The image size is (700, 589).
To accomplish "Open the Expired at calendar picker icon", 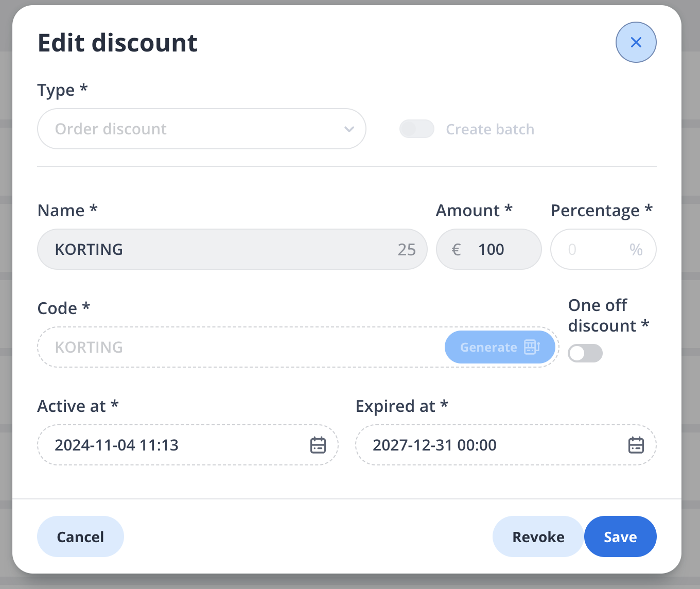I will (x=636, y=445).
